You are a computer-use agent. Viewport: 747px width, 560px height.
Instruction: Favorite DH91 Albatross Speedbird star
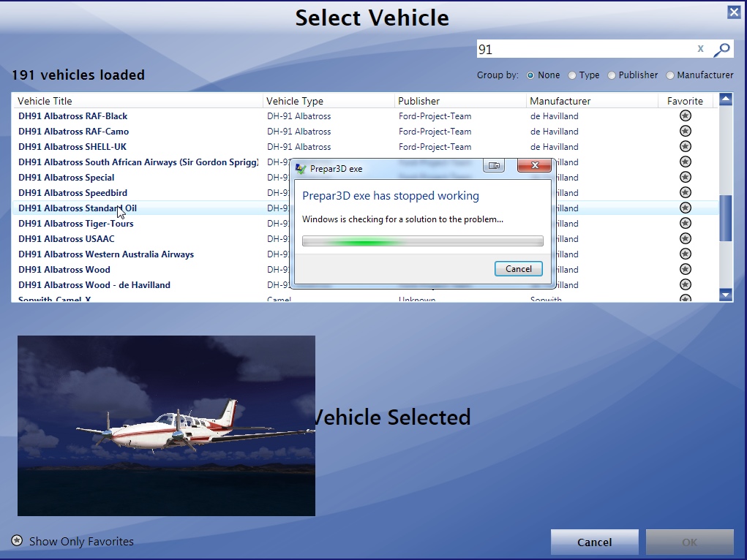coord(685,192)
